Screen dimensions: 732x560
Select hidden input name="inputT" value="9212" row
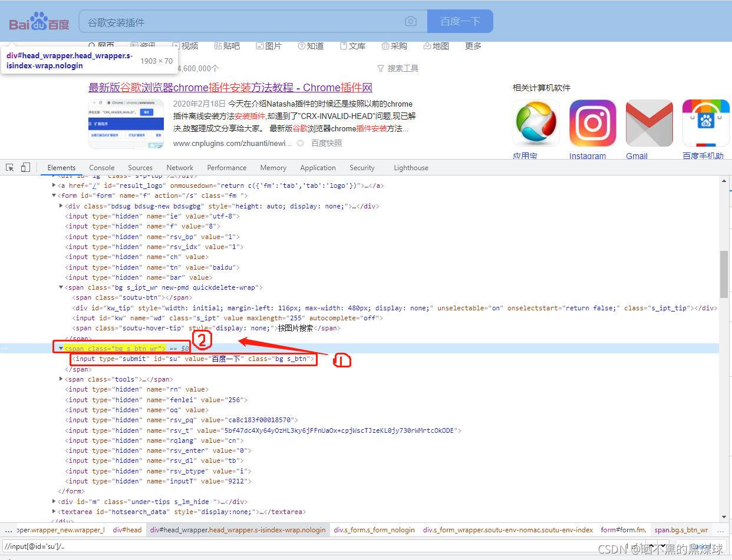[158, 481]
